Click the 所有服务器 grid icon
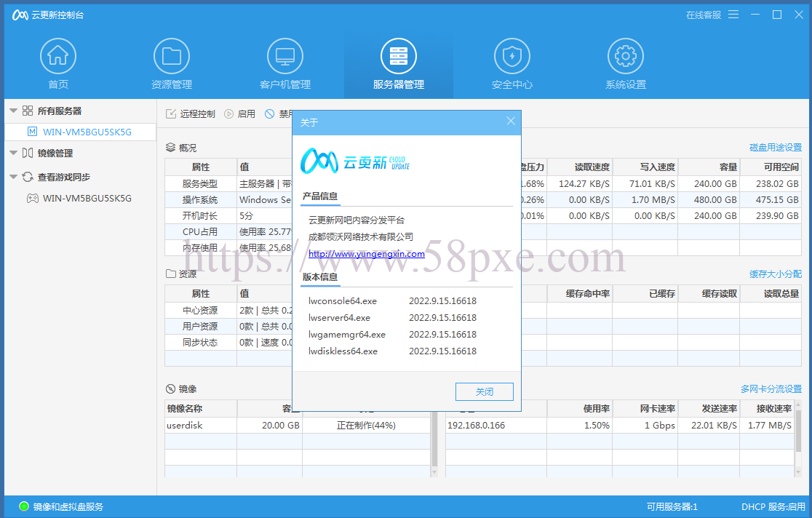The height and width of the screenshot is (518, 812). (28, 111)
